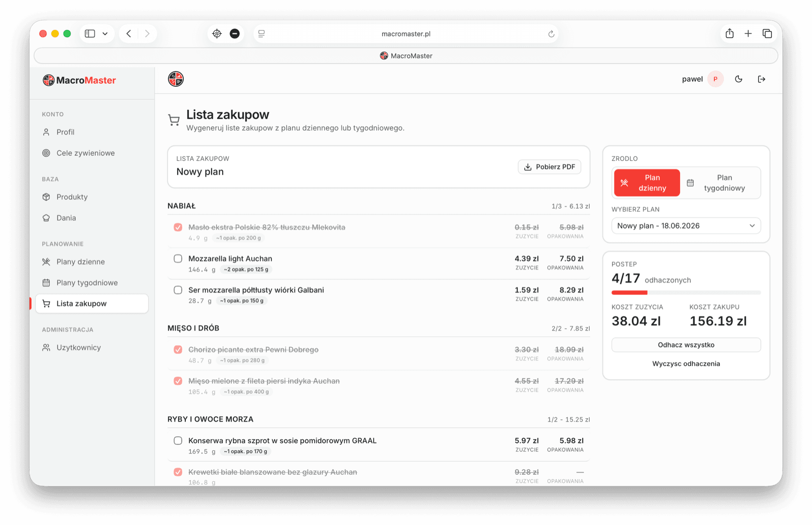Click the MacroMaster browser tab
This screenshot has height=525, width=812.
point(406,56)
